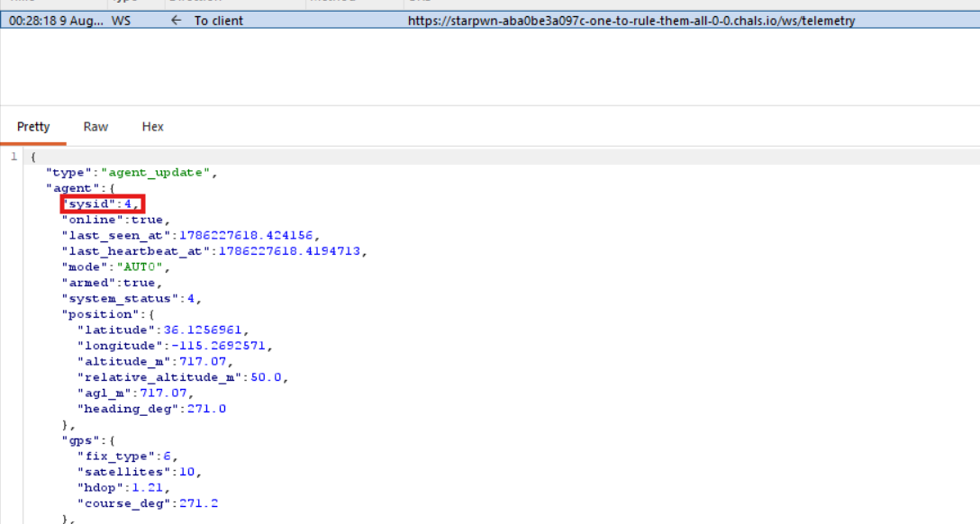
Task: Click the "armed":true line
Action: pos(112,283)
